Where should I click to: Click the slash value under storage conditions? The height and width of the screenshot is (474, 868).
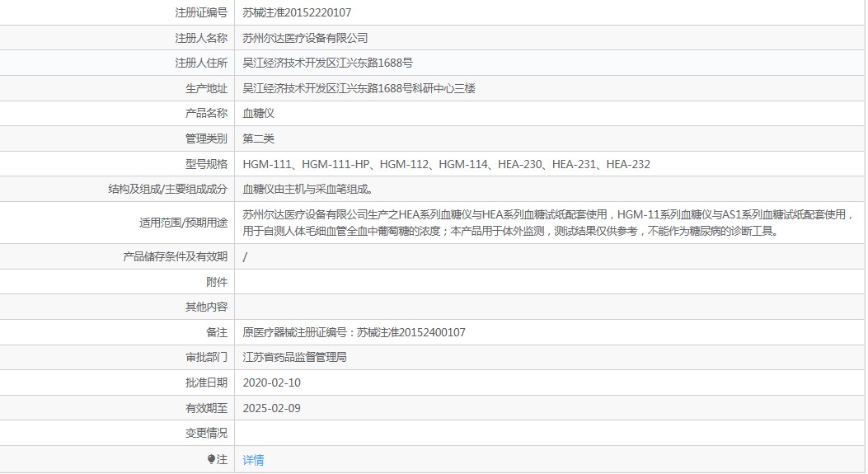(245, 256)
